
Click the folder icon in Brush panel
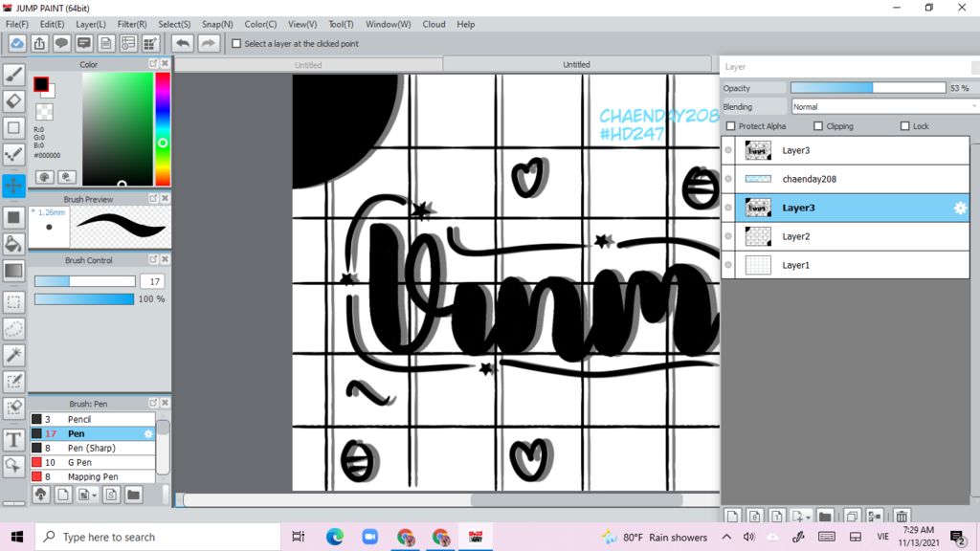pyautogui.click(x=133, y=495)
